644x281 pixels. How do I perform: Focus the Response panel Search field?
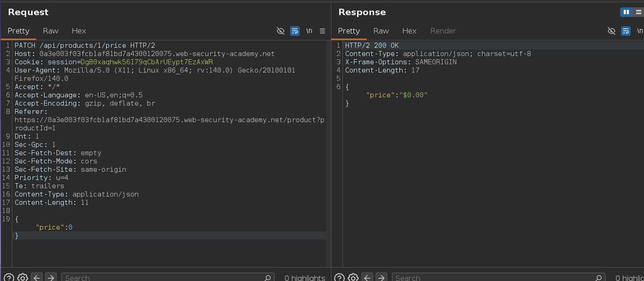[x=498, y=278]
